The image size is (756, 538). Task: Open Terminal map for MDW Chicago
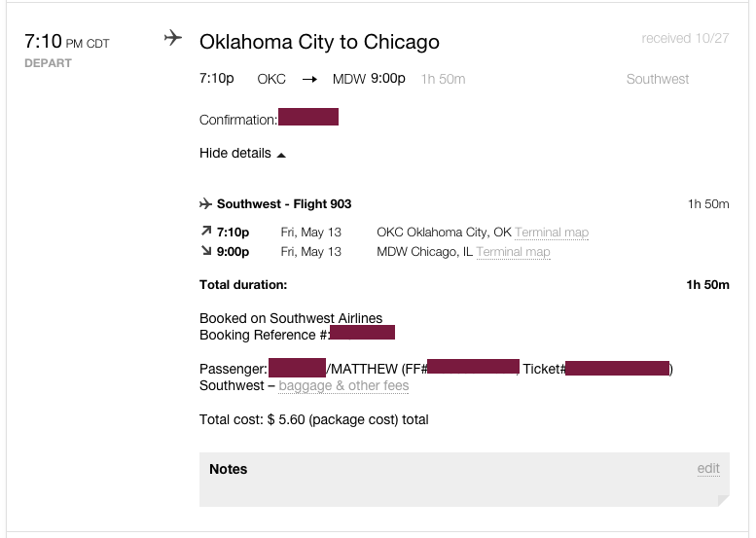point(513,252)
